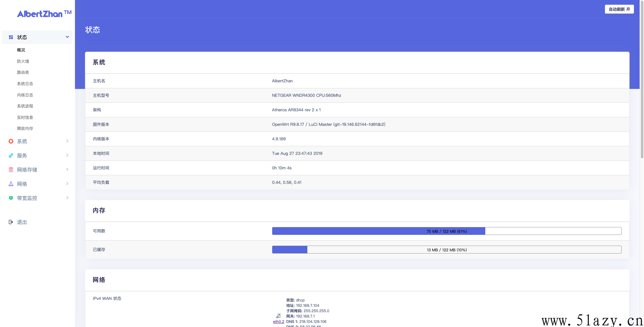Expand the 带宽监控 menu chevron
Image resolution: width=644 pixels, height=327 pixels.
click(x=67, y=198)
